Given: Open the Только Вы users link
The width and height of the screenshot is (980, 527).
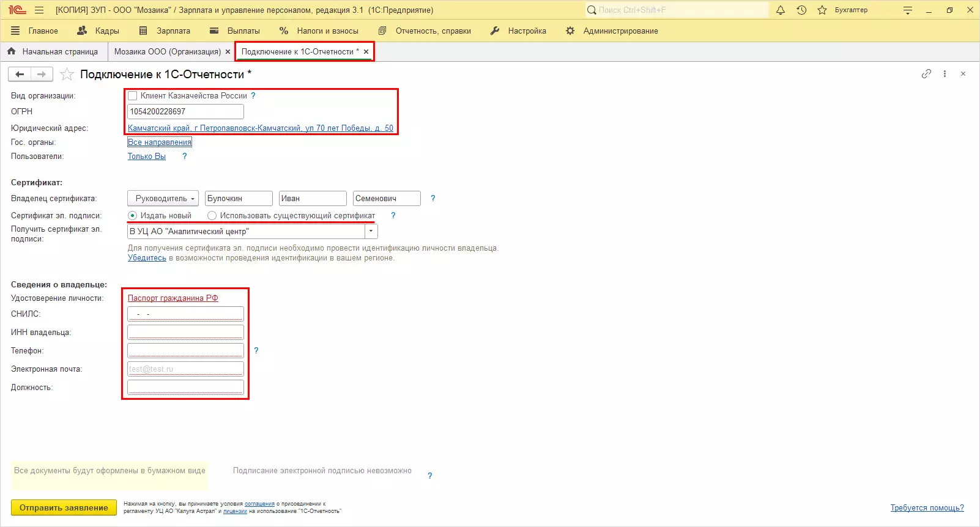Looking at the screenshot, I should [147, 157].
